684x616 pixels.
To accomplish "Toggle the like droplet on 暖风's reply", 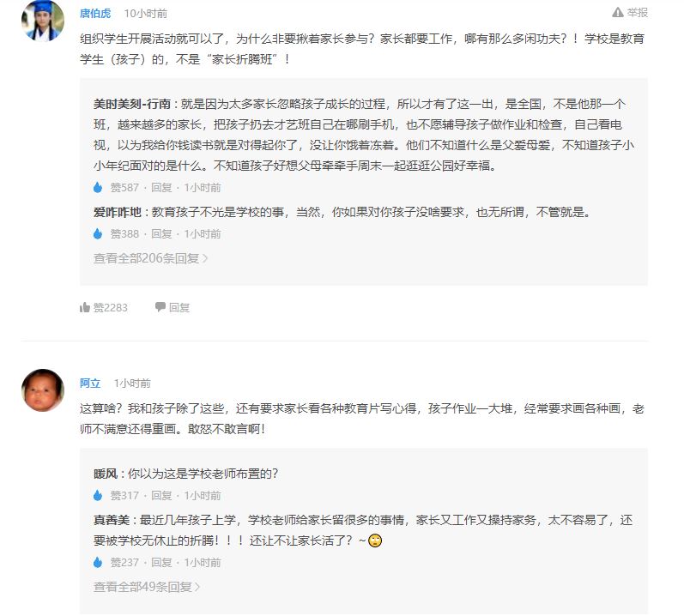I will 98,495.
